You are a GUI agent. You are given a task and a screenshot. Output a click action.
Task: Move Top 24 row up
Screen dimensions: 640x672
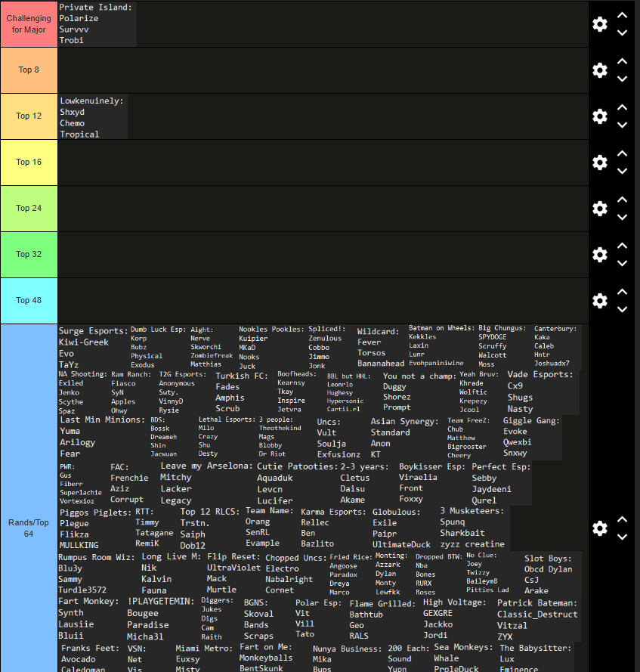pyautogui.click(x=622, y=200)
